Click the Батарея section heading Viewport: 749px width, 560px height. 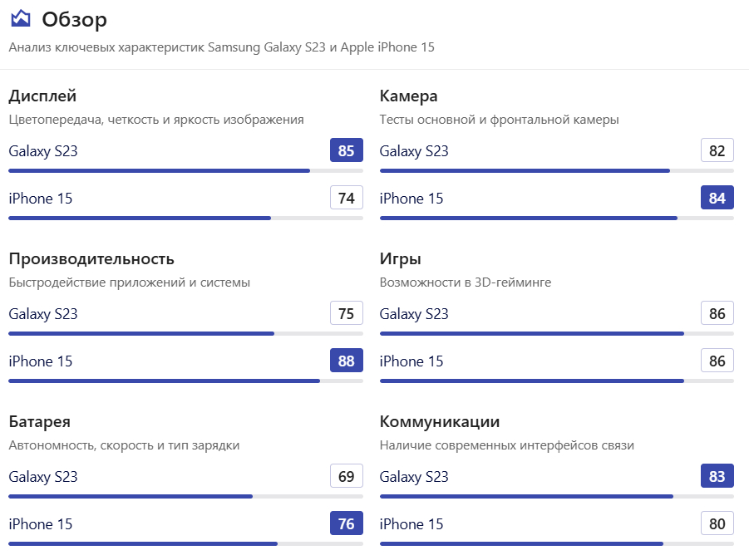coord(39,422)
